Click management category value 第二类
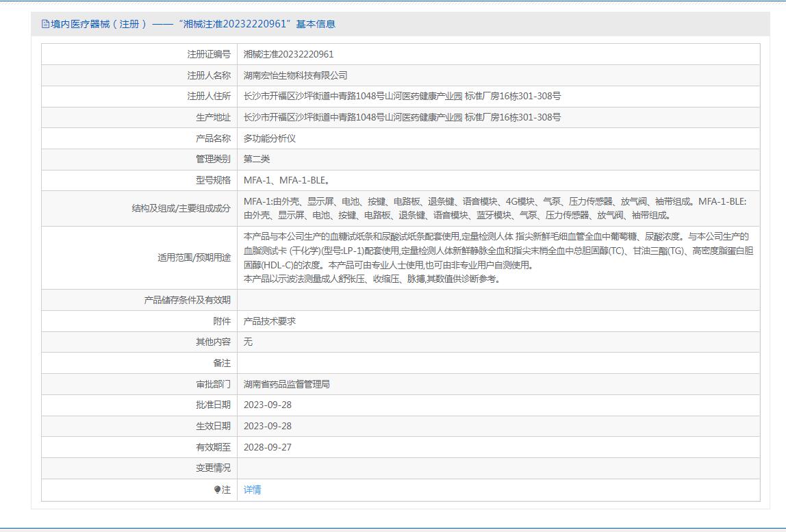786x532 pixels. [257, 159]
